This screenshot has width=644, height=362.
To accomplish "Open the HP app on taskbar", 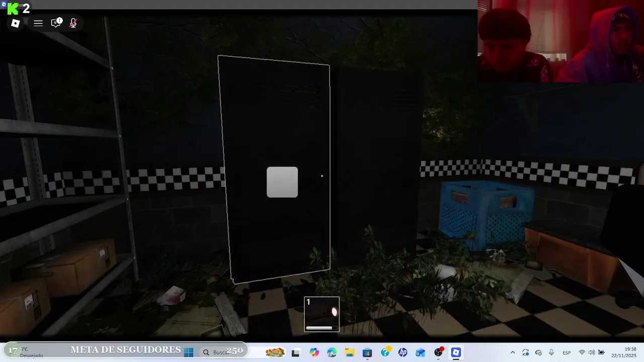I will point(403,352).
